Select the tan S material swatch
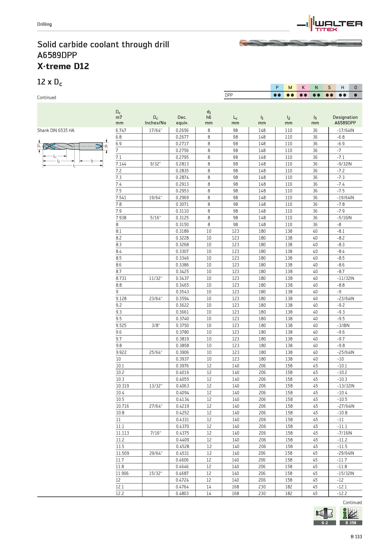Image resolution: width=392 pixels, height=555 pixels. (x=329, y=87)
